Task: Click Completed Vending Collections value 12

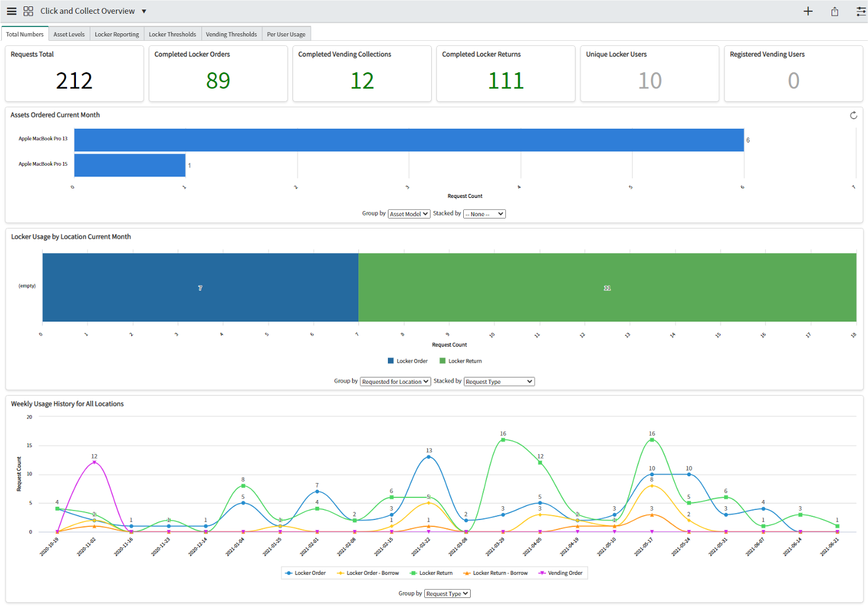Action: click(362, 81)
